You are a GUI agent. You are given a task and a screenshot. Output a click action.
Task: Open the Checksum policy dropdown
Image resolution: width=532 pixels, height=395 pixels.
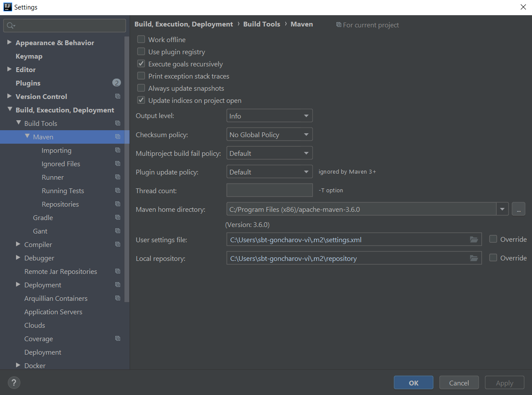click(x=269, y=135)
